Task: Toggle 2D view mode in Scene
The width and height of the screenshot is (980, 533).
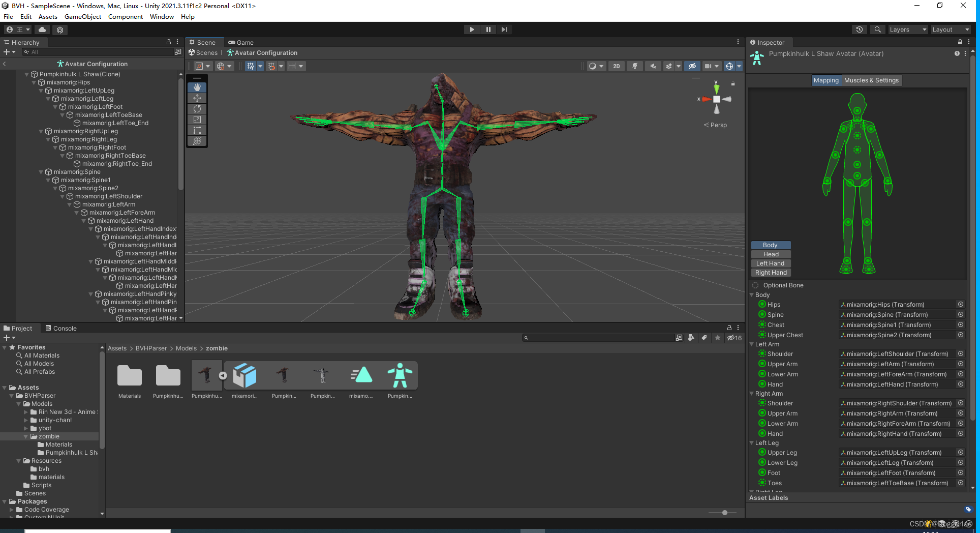Action: 616,66
